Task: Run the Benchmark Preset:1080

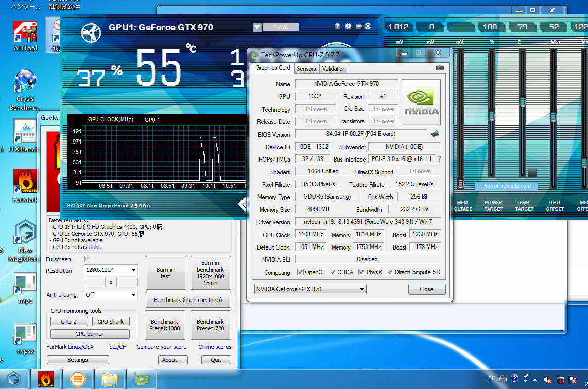Action: coord(165,325)
